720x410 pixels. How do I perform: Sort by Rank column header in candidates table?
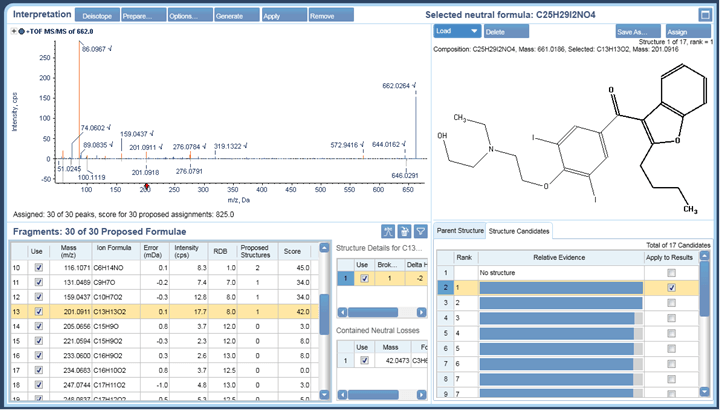coord(466,258)
